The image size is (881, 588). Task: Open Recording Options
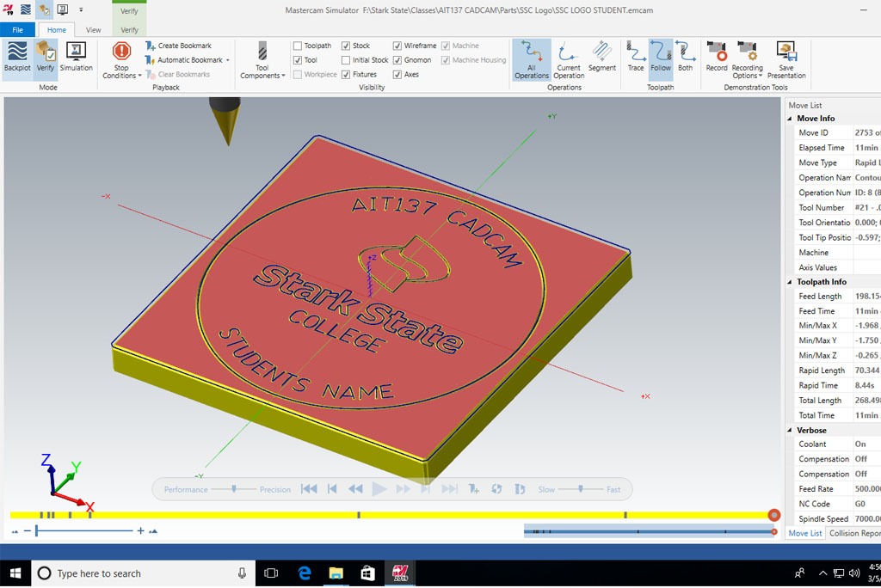click(x=748, y=59)
